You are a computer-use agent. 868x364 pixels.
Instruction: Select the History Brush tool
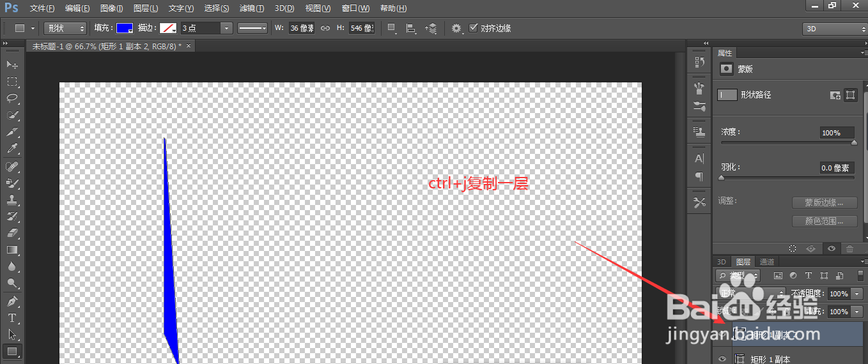click(12, 216)
